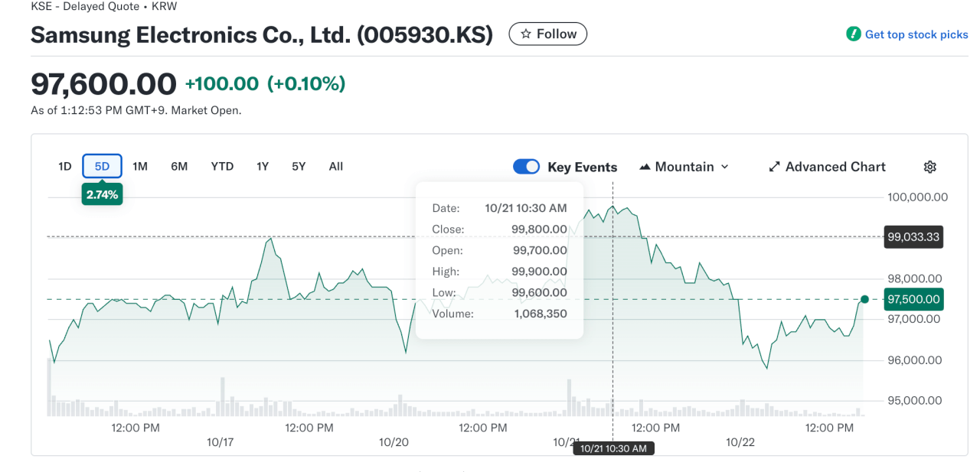The width and height of the screenshot is (980, 472).
Task: Click the star icon in Follow button
Action: pos(525,34)
